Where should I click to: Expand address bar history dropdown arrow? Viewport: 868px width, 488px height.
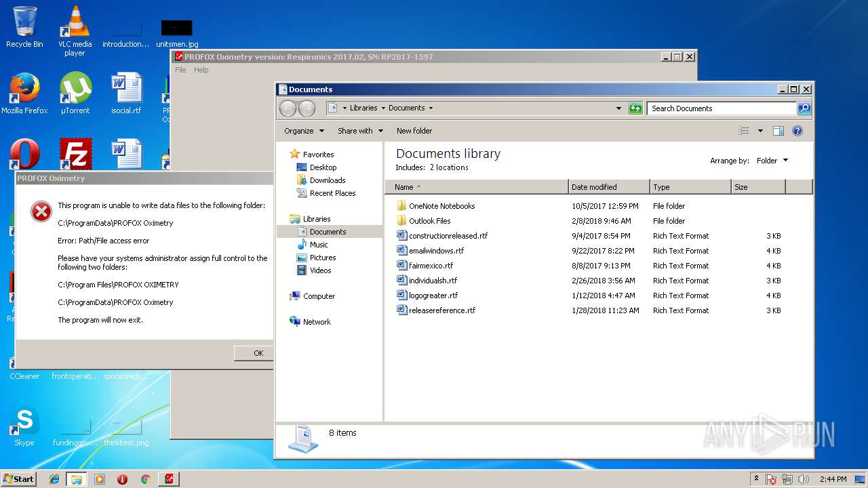pyautogui.click(x=618, y=108)
